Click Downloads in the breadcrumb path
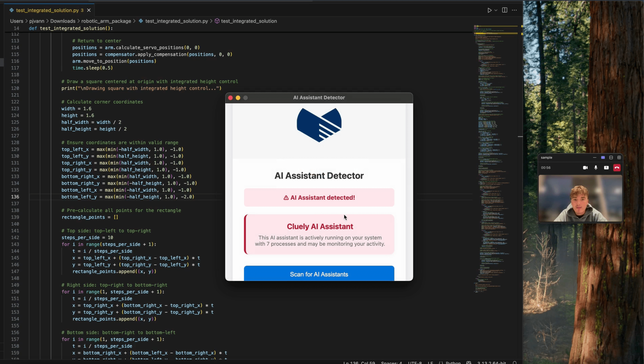644x364 pixels. [x=63, y=21]
